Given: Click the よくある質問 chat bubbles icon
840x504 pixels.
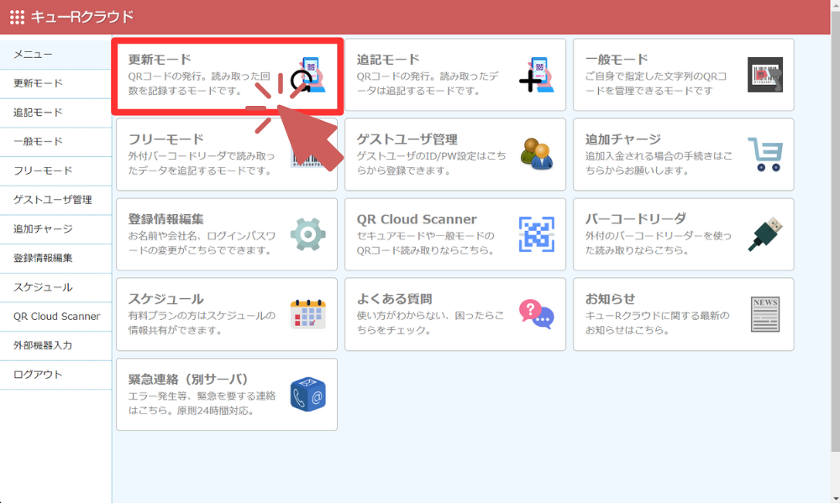Looking at the screenshot, I should pos(537,314).
